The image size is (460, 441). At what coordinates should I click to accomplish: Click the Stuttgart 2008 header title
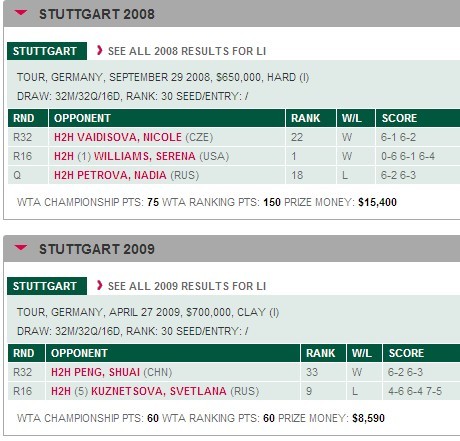click(x=97, y=14)
